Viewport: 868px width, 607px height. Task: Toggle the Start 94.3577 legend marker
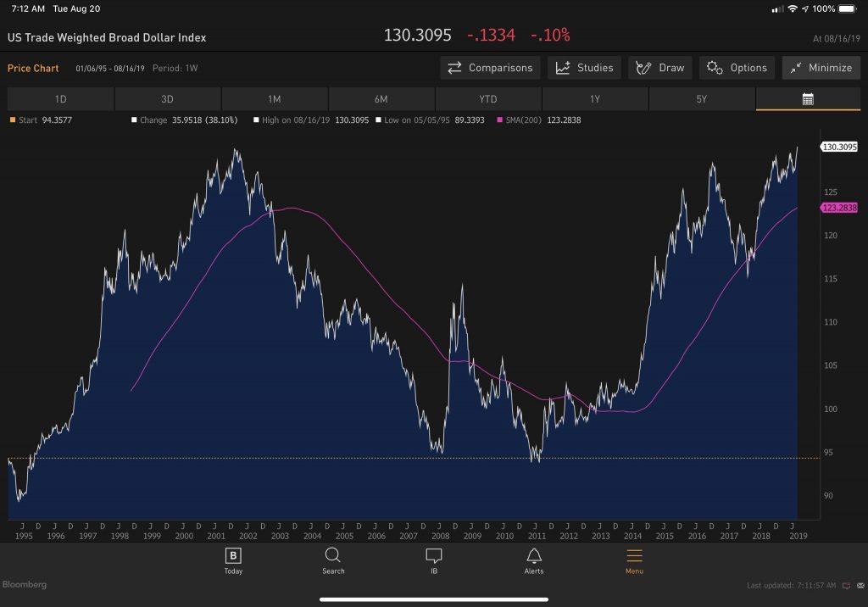click(x=13, y=120)
